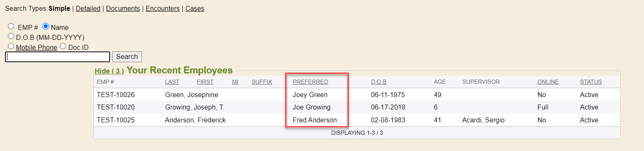Choose the D.O.B search radio option
The width and height of the screenshot is (644, 151).
(11, 37)
